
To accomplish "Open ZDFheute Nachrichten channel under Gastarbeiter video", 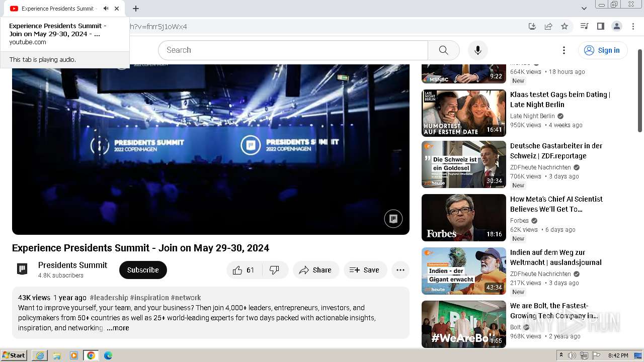I will [540, 167].
